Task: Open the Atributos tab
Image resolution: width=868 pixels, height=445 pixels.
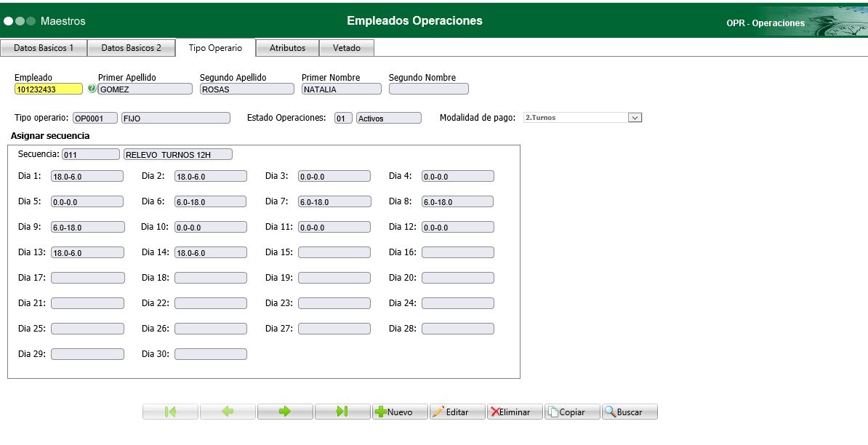Action: pyautogui.click(x=287, y=48)
